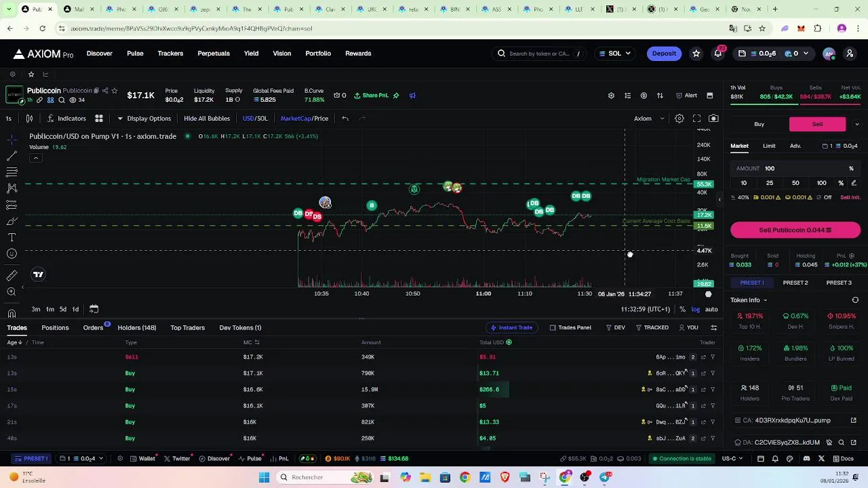Image resolution: width=868 pixels, height=488 pixels.
Task: Open the Axiom chart source dropdown
Action: coord(649,119)
